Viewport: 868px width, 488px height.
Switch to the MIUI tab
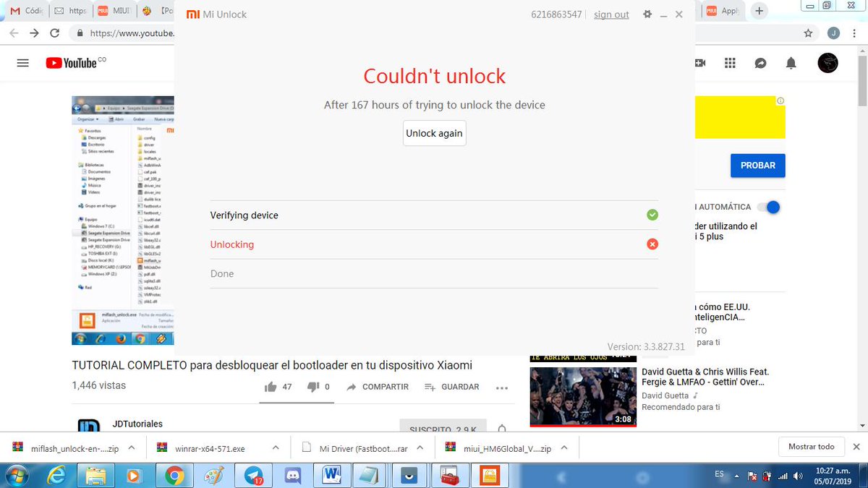coord(114,11)
